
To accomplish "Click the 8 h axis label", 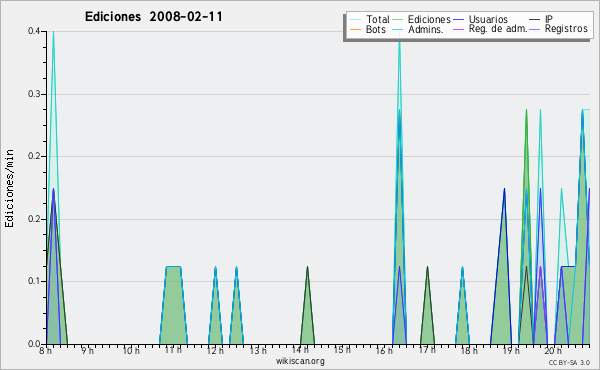I will (x=45, y=350).
